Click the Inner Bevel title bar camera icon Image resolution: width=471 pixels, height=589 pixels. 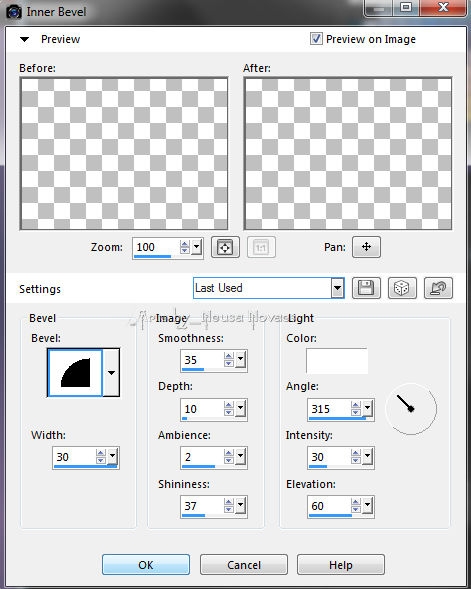click(14, 12)
